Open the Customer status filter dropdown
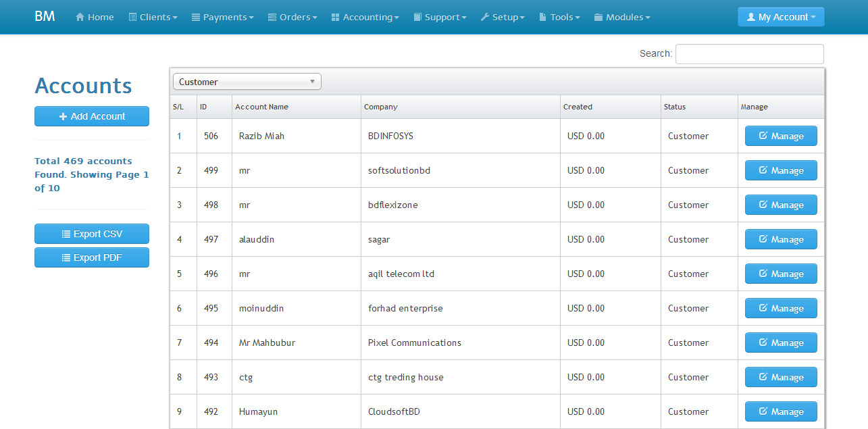 (247, 82)
